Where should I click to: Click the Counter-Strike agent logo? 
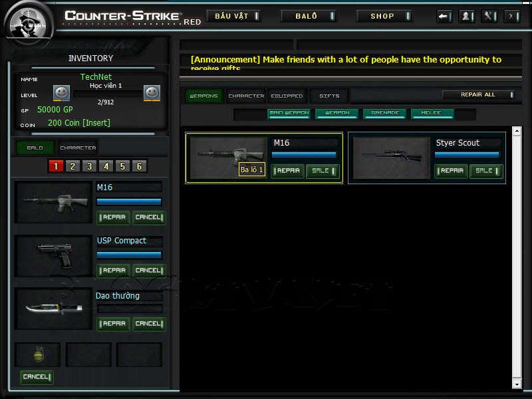pyautogui.click(x=29, y=25)
